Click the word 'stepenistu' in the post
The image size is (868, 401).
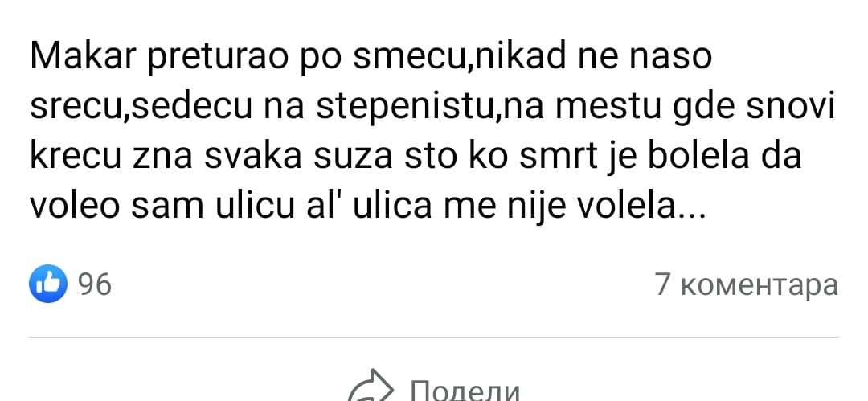tap(407, 108)
